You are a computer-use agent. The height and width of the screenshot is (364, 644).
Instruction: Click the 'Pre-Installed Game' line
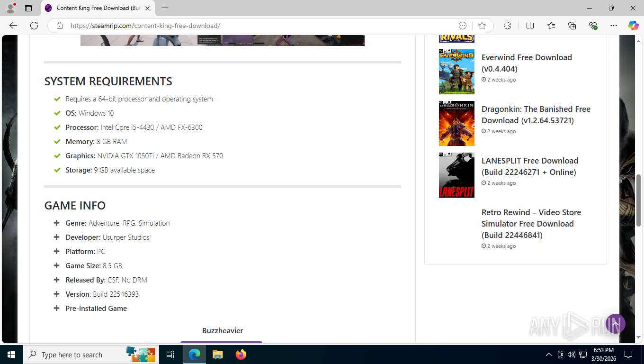(96, 308)
